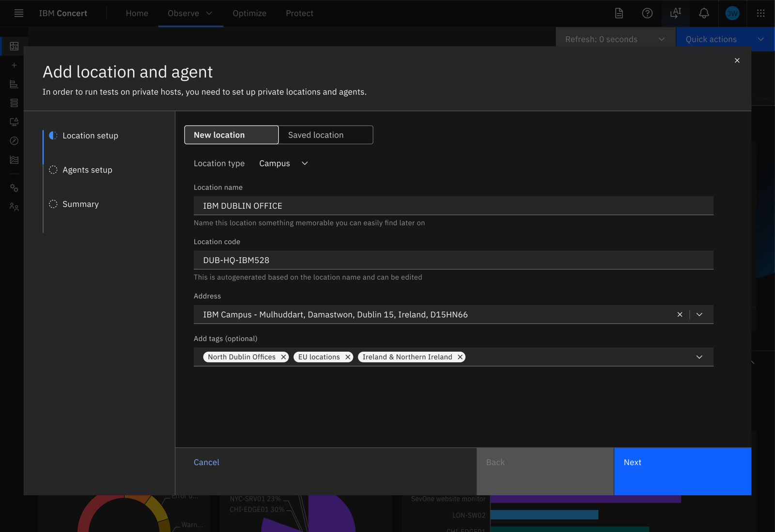This screenshot has width=775, height=532.
Task: Open the area chart sidebar icon
Action: pyautogui.click(x=14, y=159)
